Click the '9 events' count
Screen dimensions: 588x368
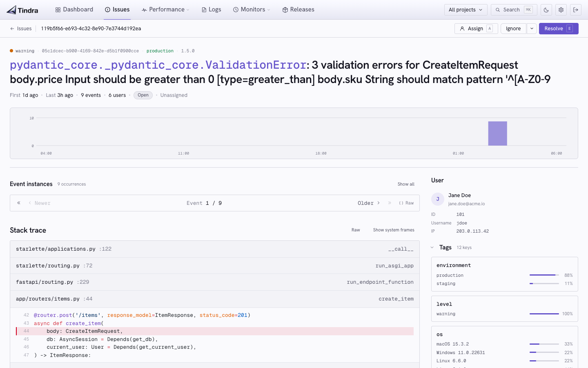click(91, 95)
